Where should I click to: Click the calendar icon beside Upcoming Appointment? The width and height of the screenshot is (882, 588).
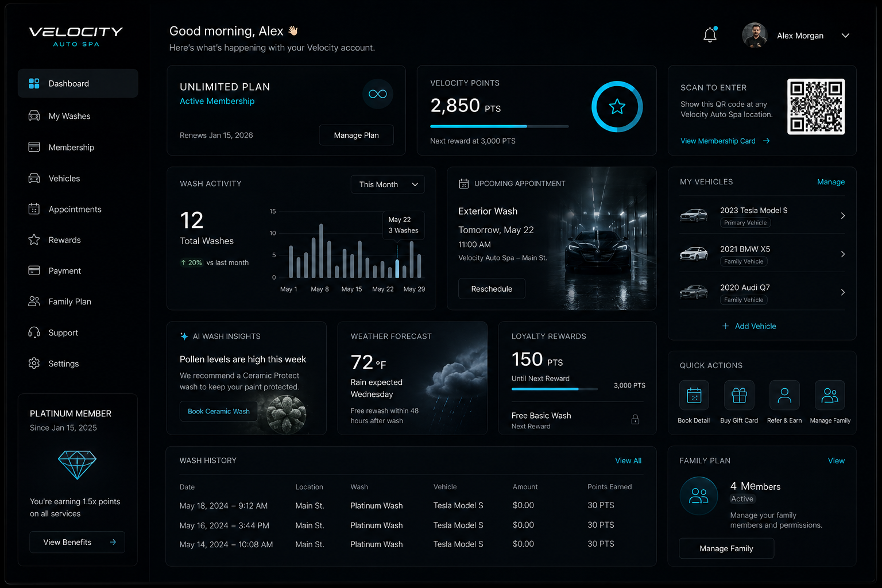463,184
